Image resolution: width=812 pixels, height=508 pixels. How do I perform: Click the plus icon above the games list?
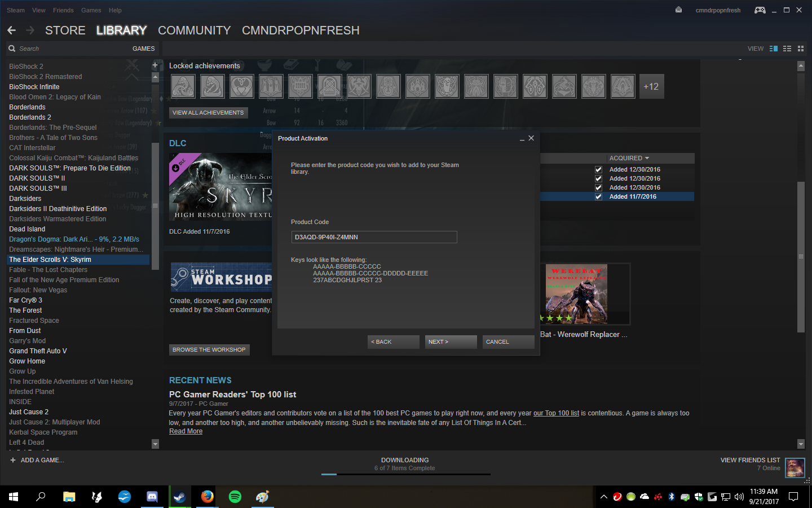click(x=155, y=65)
